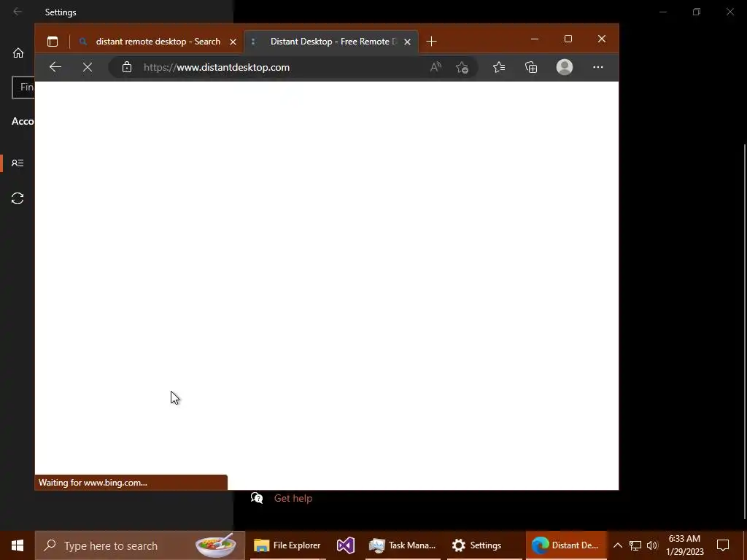Switch to Settings app in taskbar

click(484, 545)
